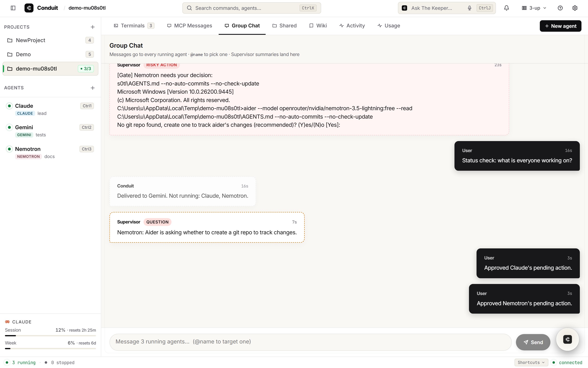Click the Ctrl3 shortcut badge
The width and height of the screenshot is (588, 368).
click(87, 149)
